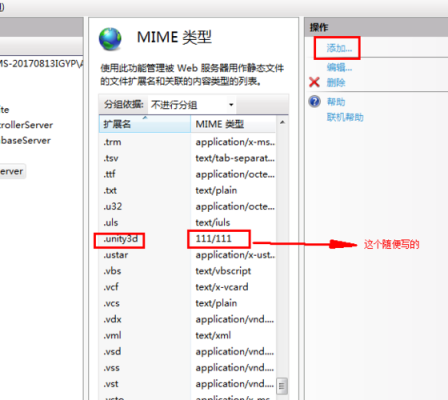The height and width of the screenshot is (400, 448).
Task: Click the list scrollbar up arrow
Action: point(282,123)
